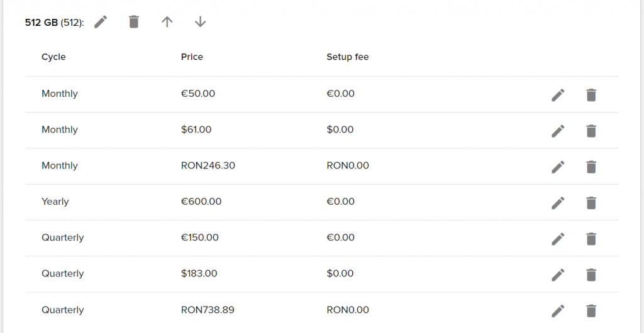
Task: Delete the Quarterly $183.00 price row
Action: pos(591,275)
